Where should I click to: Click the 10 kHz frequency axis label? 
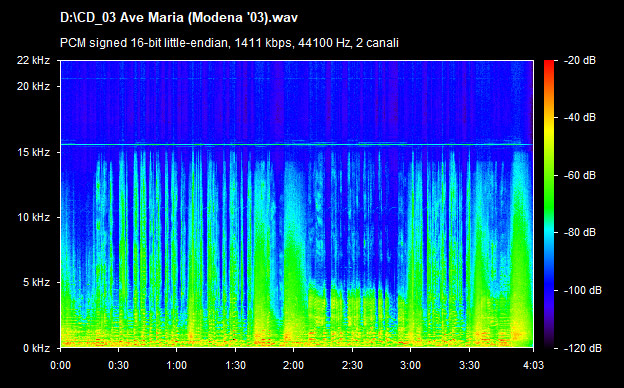click(33, 217)
